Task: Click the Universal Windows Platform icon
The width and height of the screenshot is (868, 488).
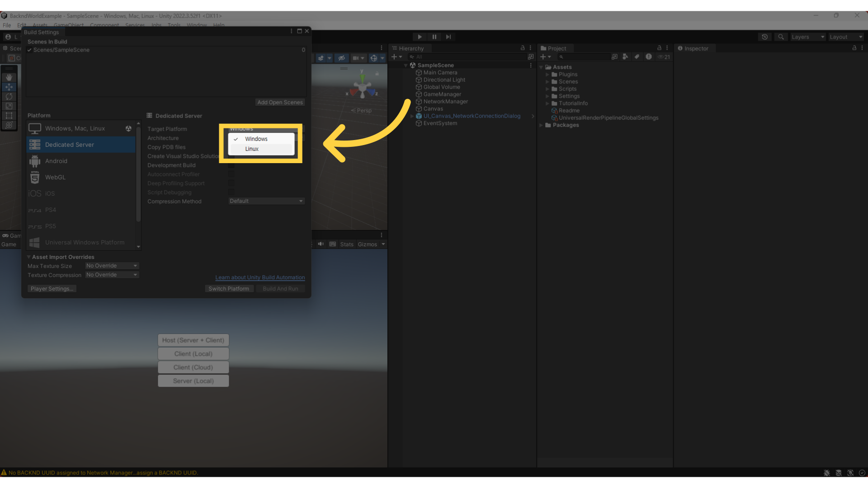Action: 34,242
